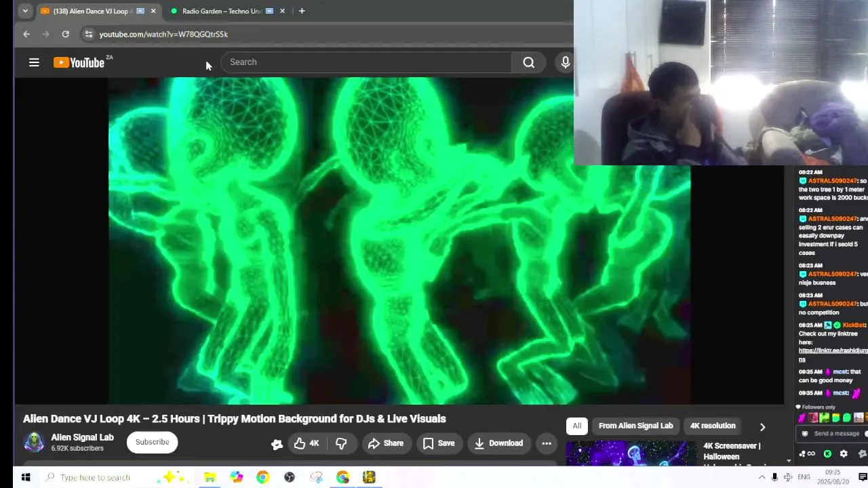Save the video to a playlist
This screenshot has height=488, width=868.
pos(439,443)
